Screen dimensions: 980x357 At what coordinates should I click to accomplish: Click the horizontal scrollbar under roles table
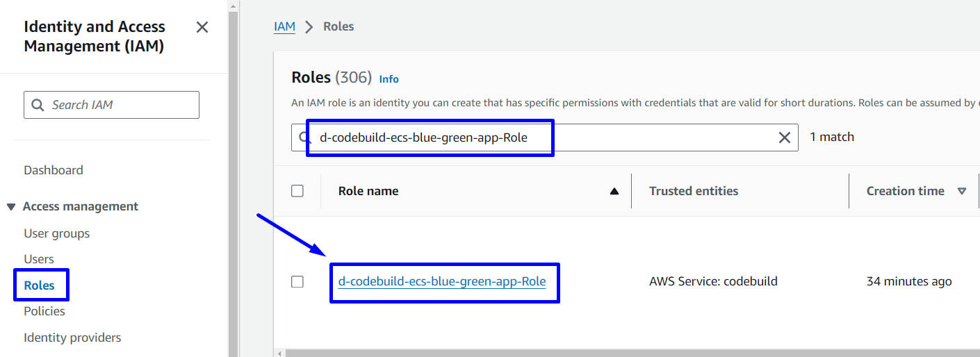[626, 353]
